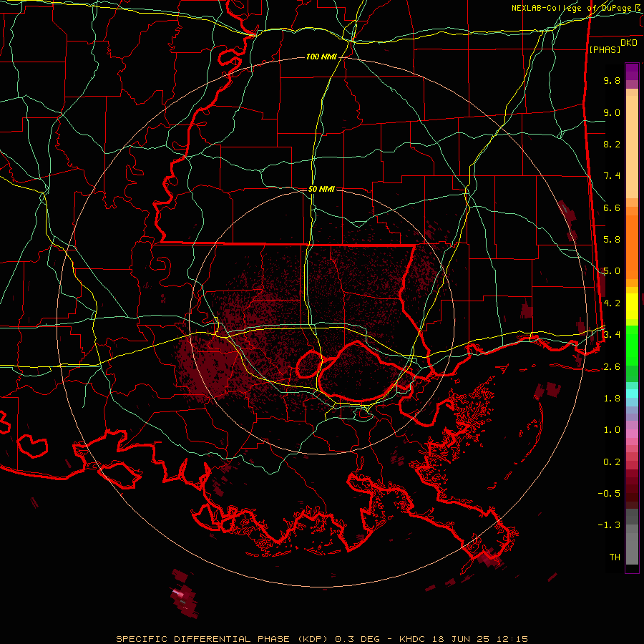
Task: Click the KHDC radar site identifier
Action: point(412,639)
